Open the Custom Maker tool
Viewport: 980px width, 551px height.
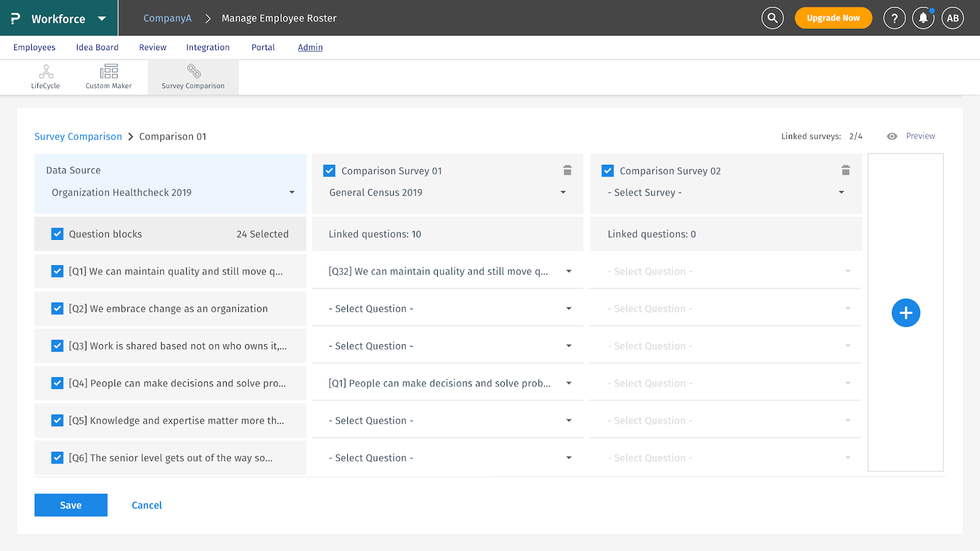108,77
